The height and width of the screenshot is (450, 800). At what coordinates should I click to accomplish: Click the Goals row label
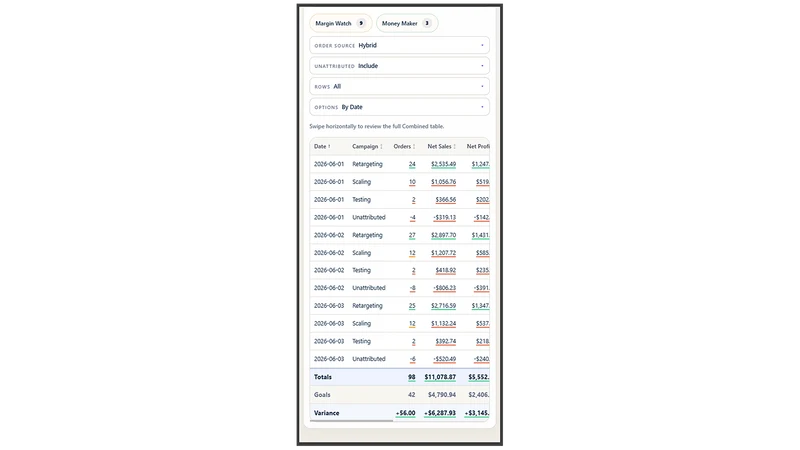point(322,395)
